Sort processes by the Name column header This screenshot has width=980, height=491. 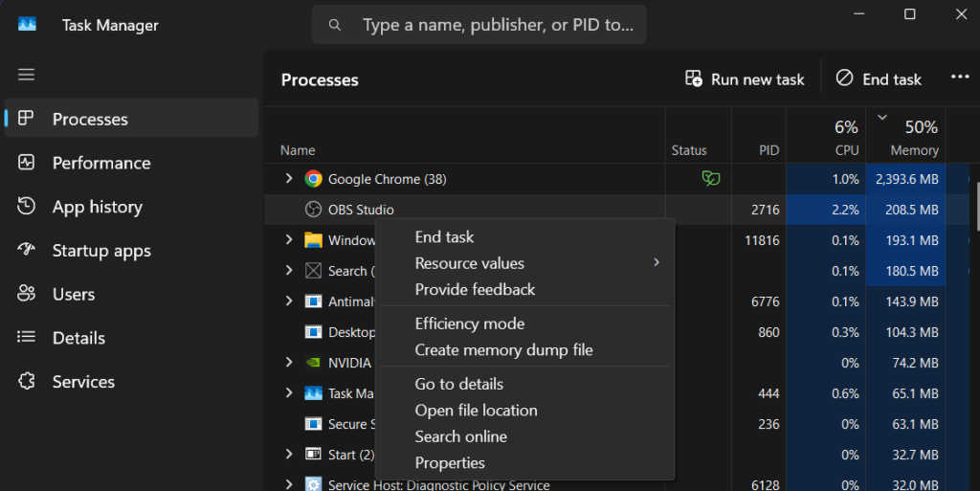(465, 136)
